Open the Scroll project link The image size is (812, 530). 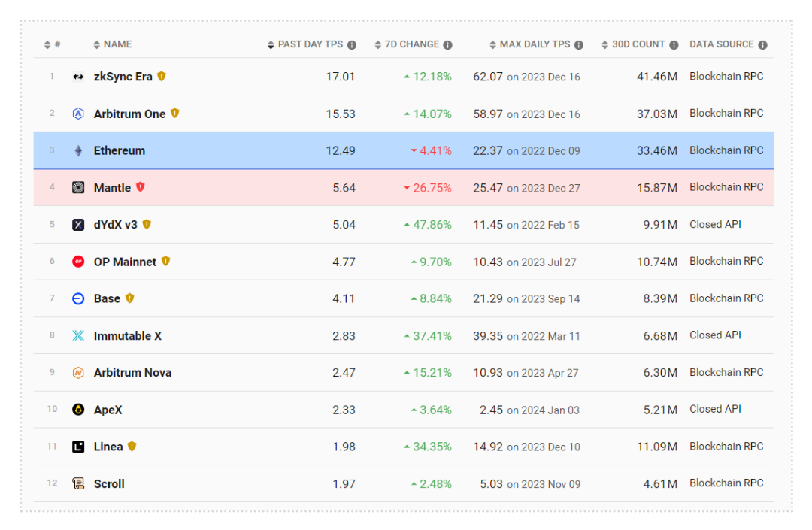pos(109,484)
